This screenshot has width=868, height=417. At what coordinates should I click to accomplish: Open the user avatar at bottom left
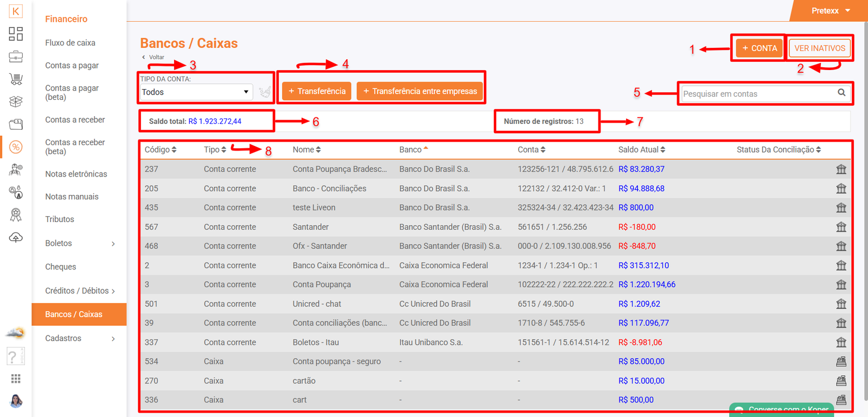16,401
